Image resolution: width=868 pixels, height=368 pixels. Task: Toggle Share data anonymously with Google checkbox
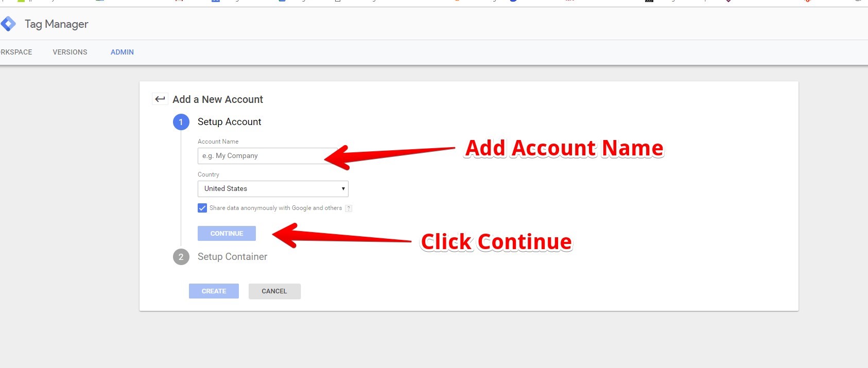[x=202, y=208]
